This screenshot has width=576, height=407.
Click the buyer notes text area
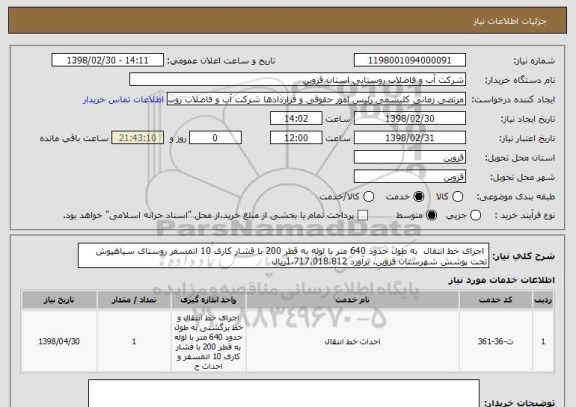[284, 393]
